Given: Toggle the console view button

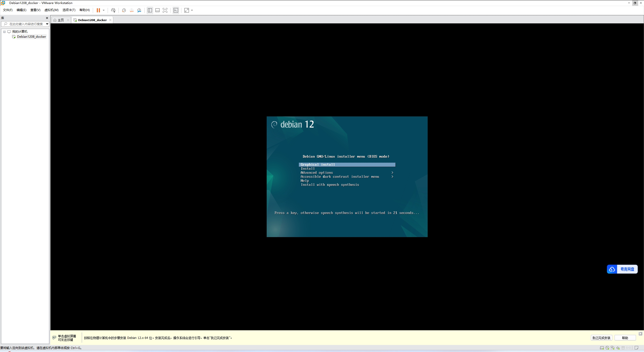Looking at the screenshot, I should pyautogui.click(x=176, y=10).
